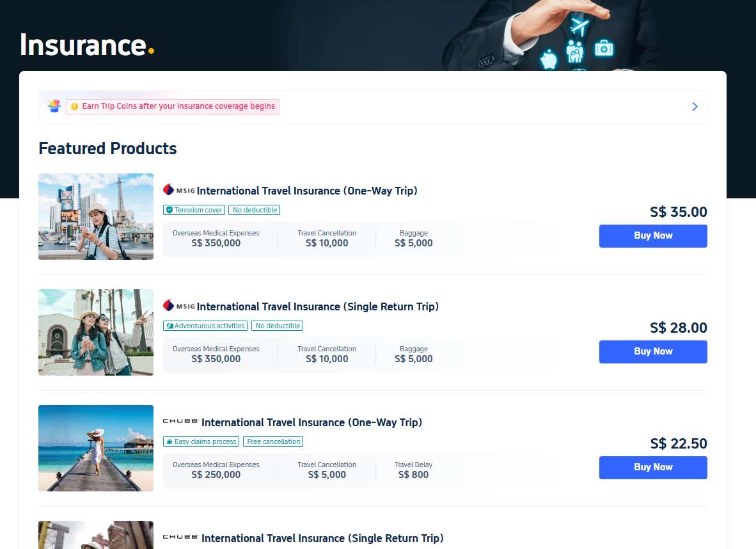Click the Chubb logo on One-Way Trip plan
The image size is (756, 549).
[x=180, y=422]
